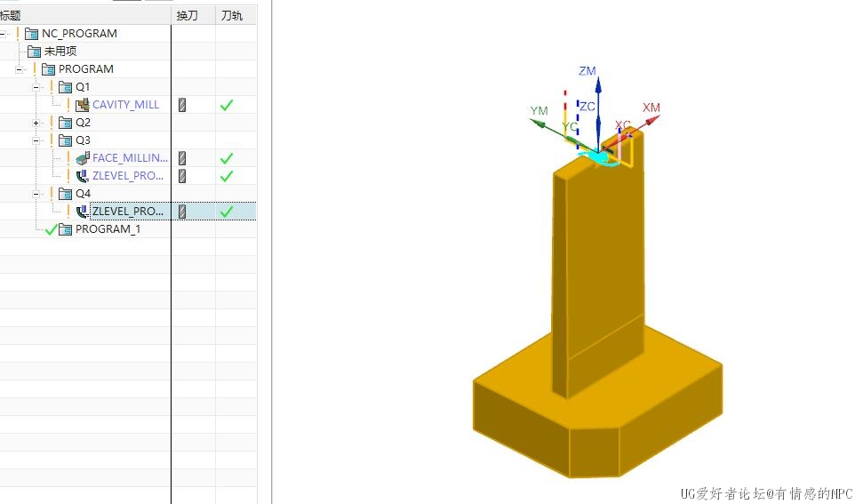Select the PROGRAM tree label
This screenshot has width=855, height=504.
click(86, 69)
